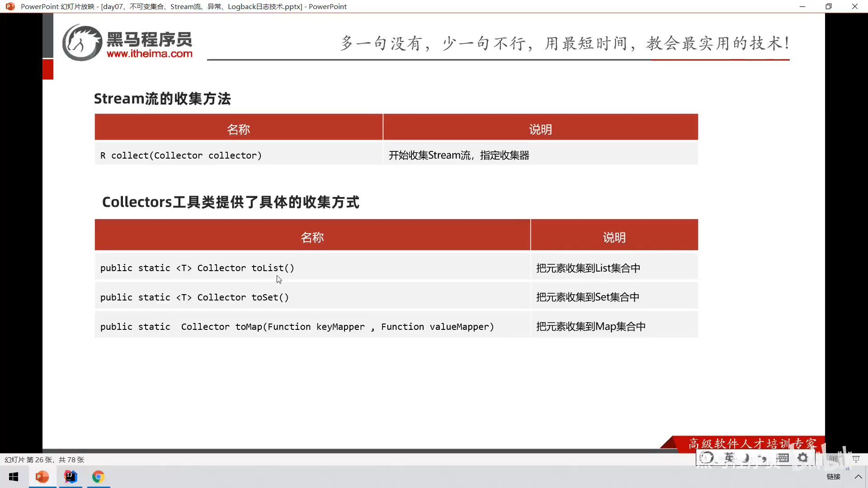Switch to reading view icon
868x488 pixels.
click(833, 459)
